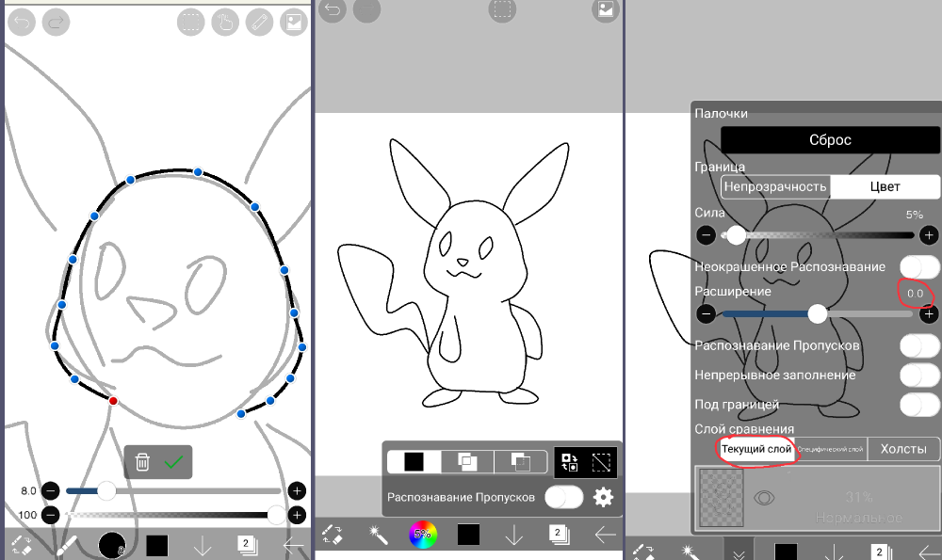Viewport: 942px width, 560px height.
Task: Select the second overlapping-squares fill mode
Action: coord(467,462)
